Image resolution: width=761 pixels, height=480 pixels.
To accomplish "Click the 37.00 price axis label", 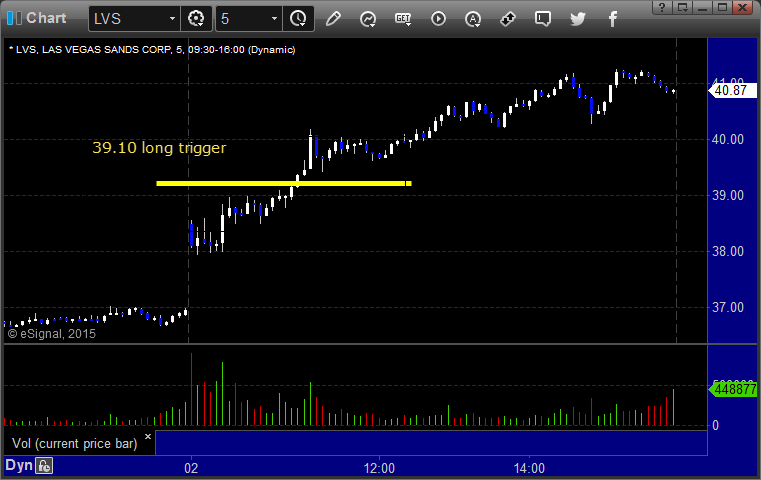I will pyautogui.click(x=728, y=307).
